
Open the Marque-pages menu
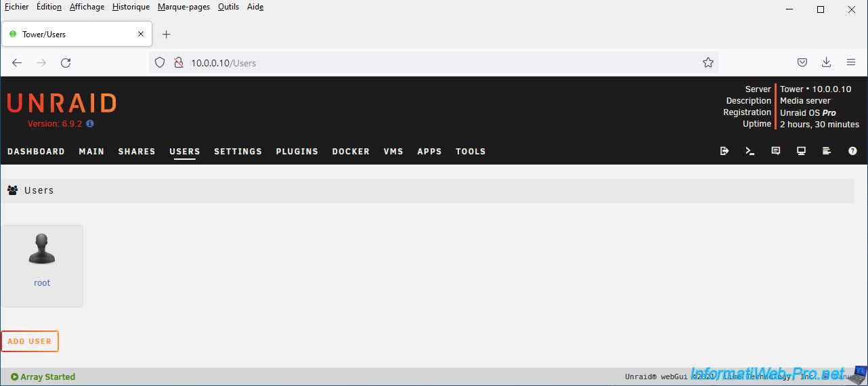[183, 7]
